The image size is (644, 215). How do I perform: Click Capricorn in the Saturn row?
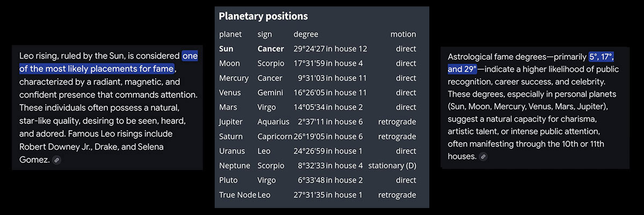(275, 136)
